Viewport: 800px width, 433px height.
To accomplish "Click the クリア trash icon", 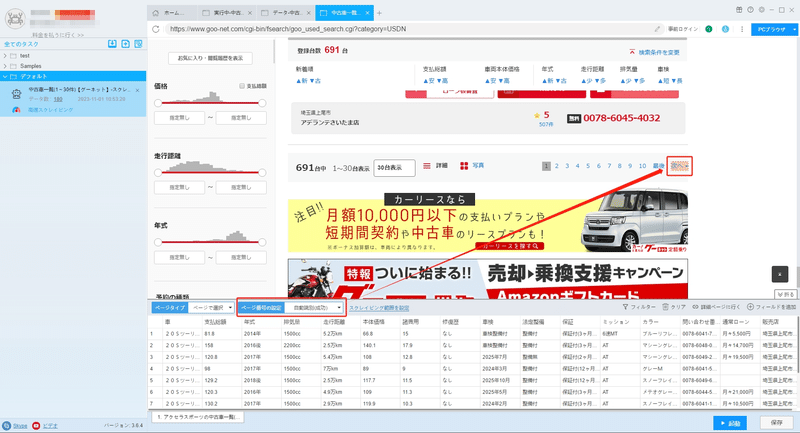I will click(665, 307).
